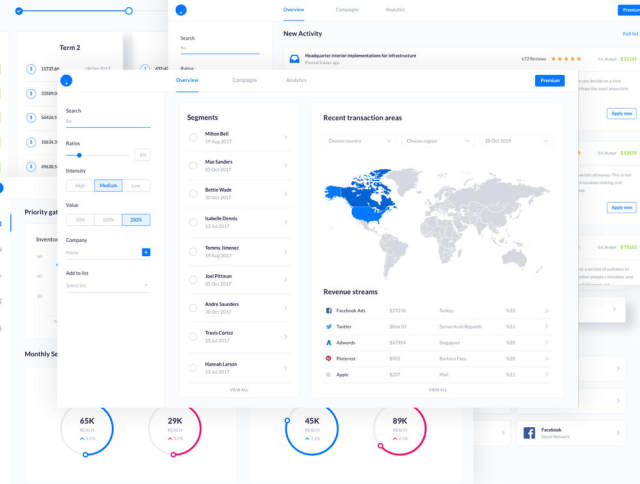Set Intensity to Medium
This screenshot has height=484, width=640.
(108, 186)
